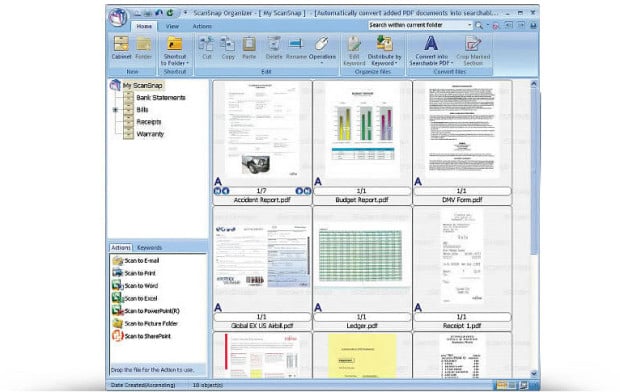
Task: Select Bank Statements folder
Action: [161, 98]
